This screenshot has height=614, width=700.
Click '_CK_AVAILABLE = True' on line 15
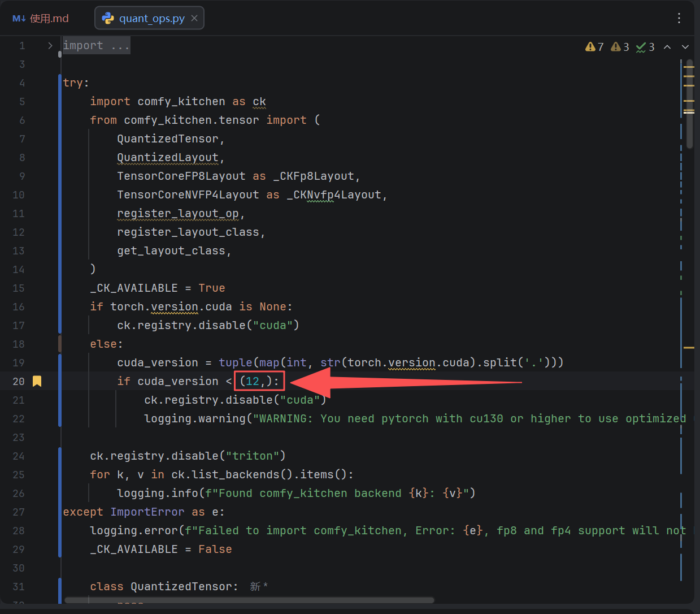click(158, 288)
